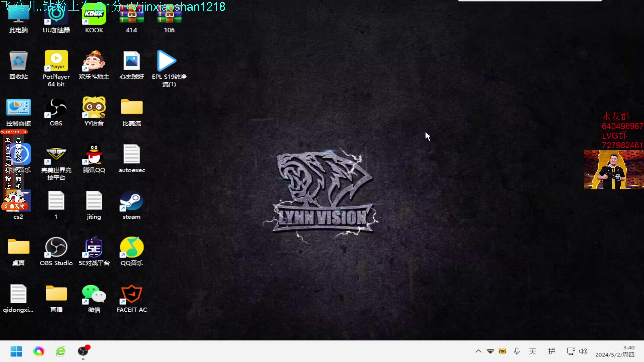Launch 微信 WeChat shortcut

(94, 299)
